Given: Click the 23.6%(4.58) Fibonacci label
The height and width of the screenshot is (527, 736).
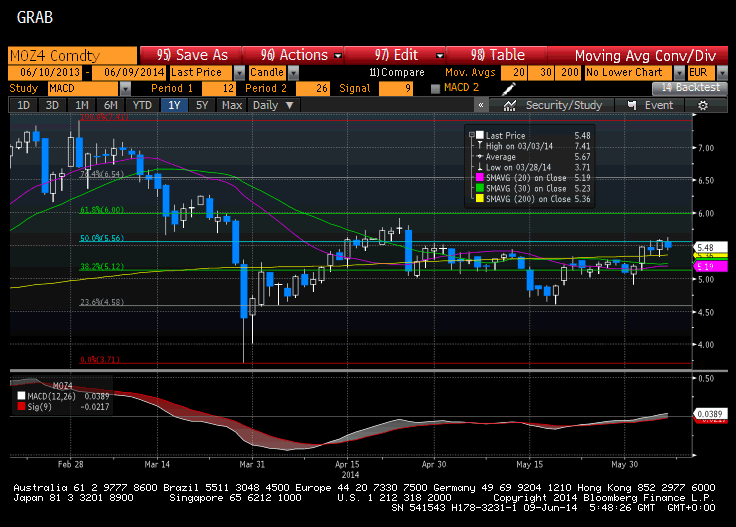Looking at the screenshot, I should pyautogui.click(x=102, y=302).
